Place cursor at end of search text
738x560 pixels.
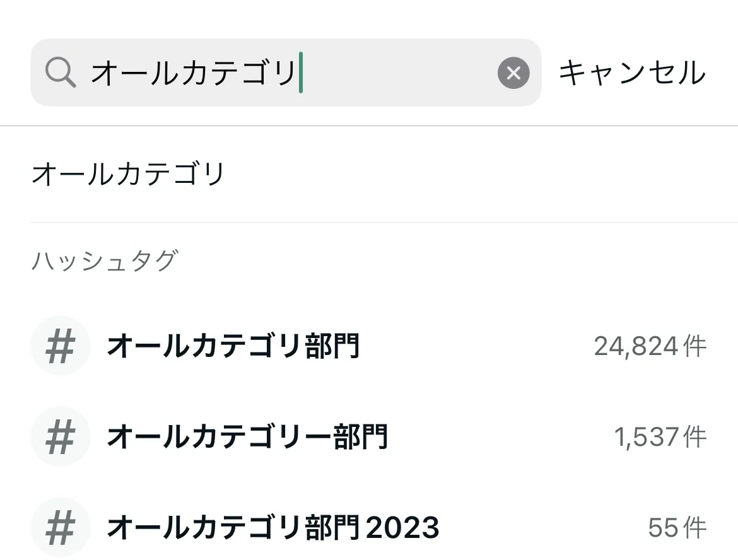(301, 73)
